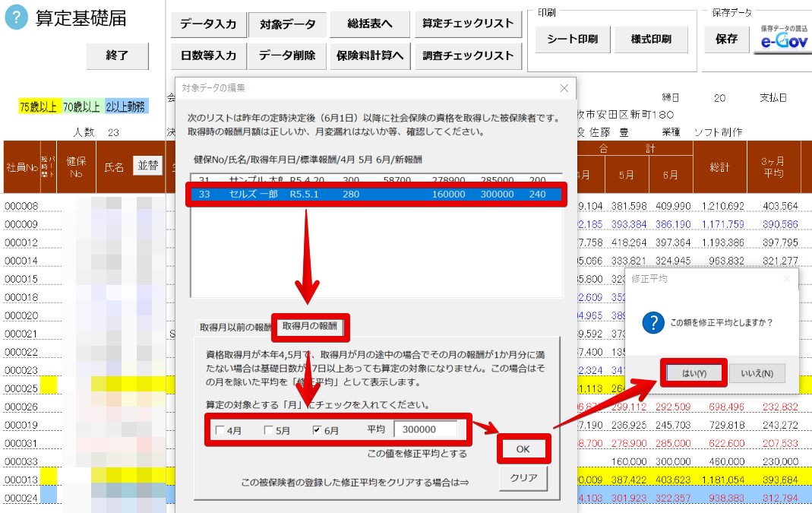
Task: Select the 取得月の報酬 tab
Action: point(310,326)
